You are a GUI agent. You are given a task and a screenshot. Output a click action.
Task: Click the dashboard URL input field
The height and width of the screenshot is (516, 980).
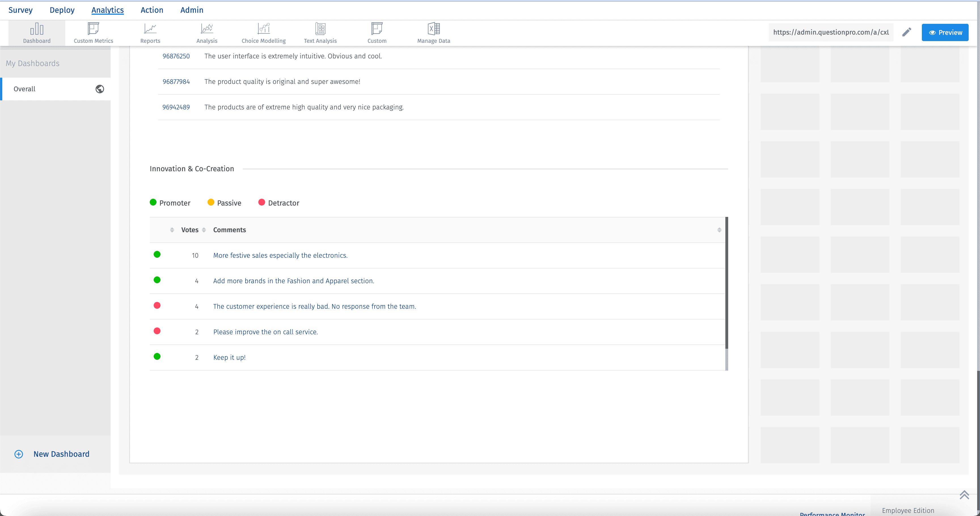(x=831, y=32)
